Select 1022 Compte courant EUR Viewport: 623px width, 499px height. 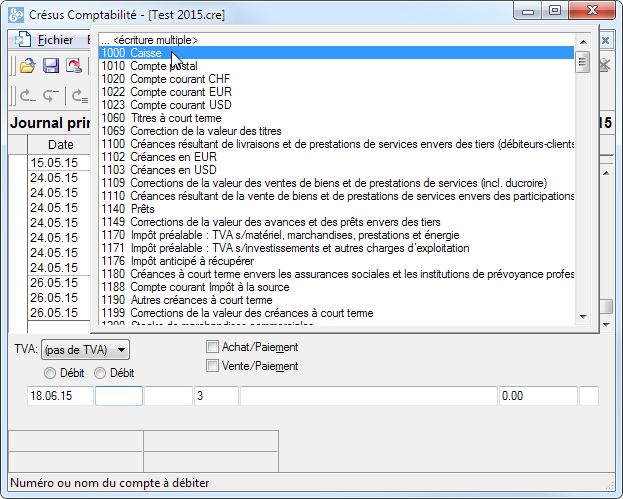point(336,92)
